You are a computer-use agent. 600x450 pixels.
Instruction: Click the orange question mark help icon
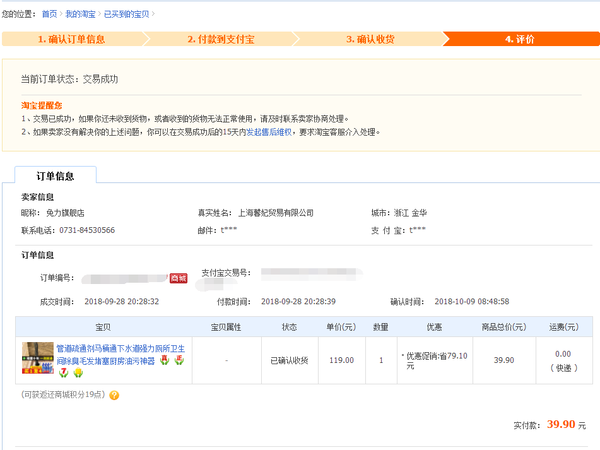[x=114, y=395]
